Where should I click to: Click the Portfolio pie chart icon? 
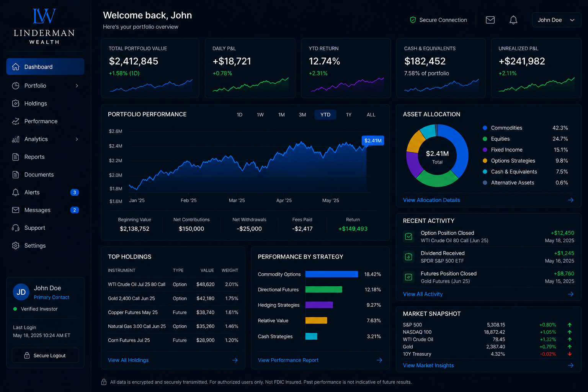16,86
